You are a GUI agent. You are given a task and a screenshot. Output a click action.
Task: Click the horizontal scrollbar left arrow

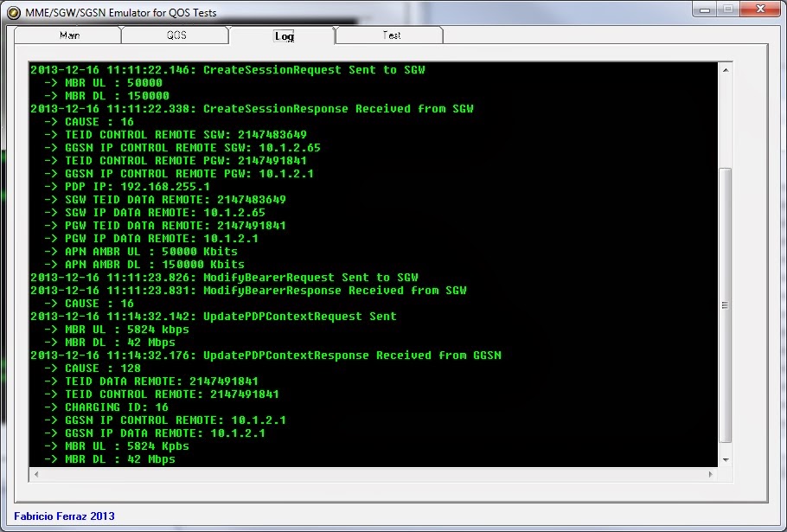point(35,474)
